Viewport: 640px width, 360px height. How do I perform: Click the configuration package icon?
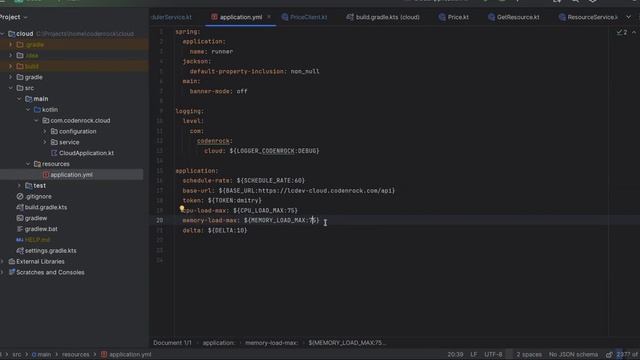pos(54,131)
